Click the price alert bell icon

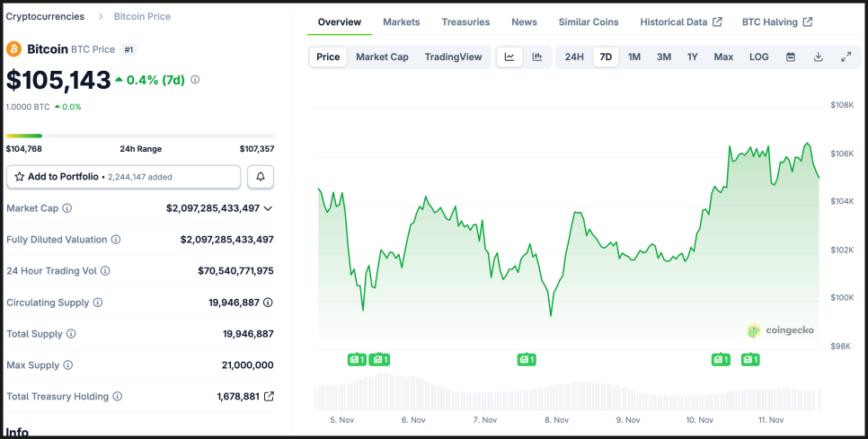(261, 177)
